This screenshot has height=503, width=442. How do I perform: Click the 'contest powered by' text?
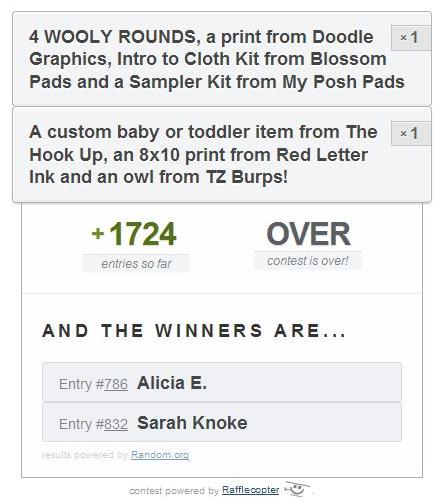[174, 491]
